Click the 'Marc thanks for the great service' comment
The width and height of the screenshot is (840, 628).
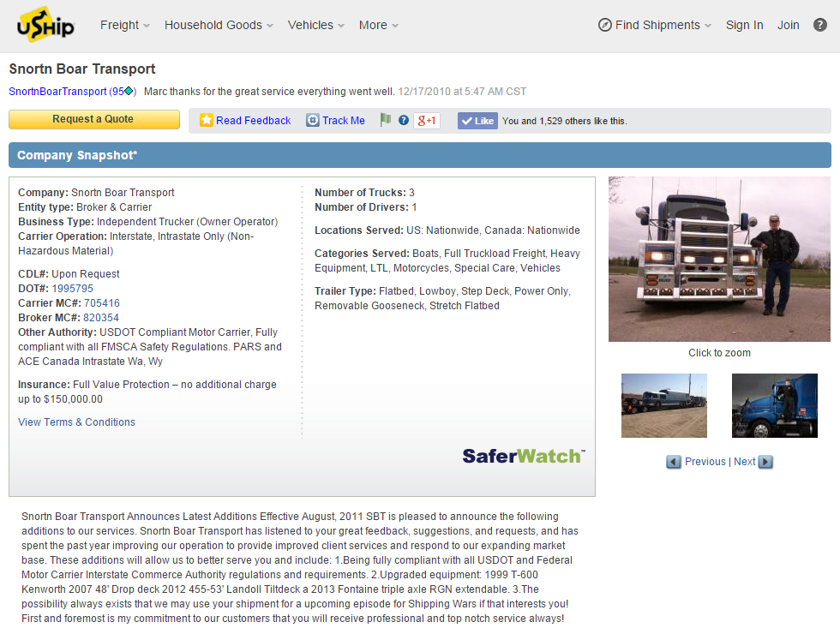point(269,92)
